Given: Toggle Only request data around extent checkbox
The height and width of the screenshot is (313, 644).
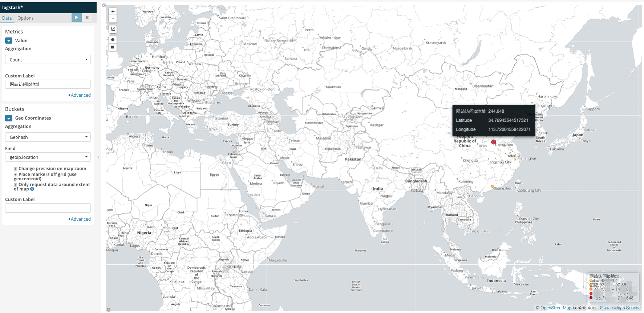Looking at the screenshot, I should coord(16,185).
